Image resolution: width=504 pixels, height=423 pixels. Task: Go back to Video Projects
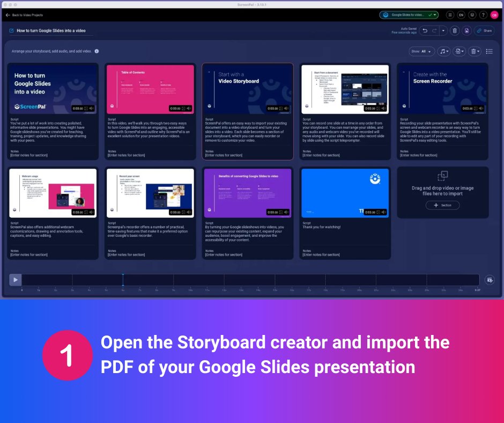(x=24, y=15)
